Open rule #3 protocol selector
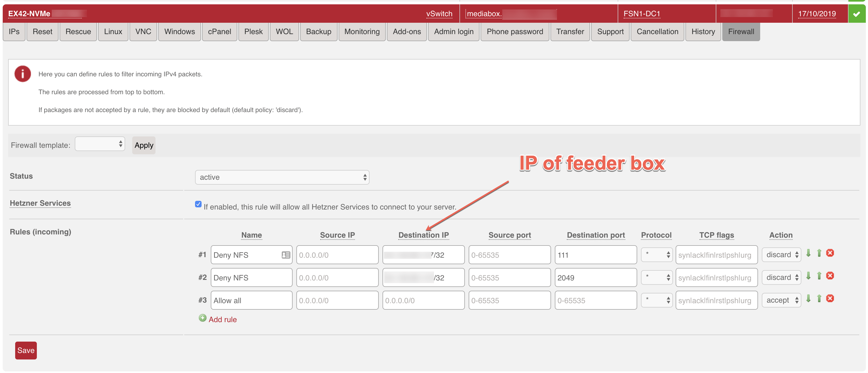868x373 pixels. 656,300
